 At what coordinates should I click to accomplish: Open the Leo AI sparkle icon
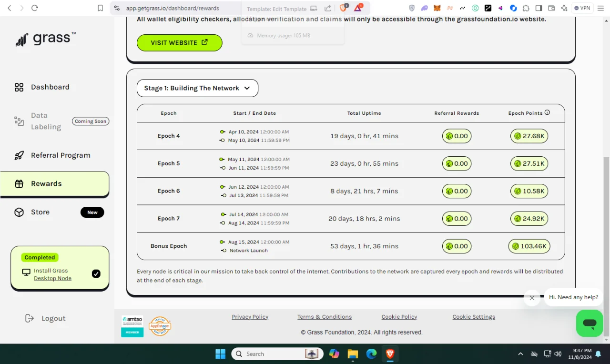pos(564,8)
